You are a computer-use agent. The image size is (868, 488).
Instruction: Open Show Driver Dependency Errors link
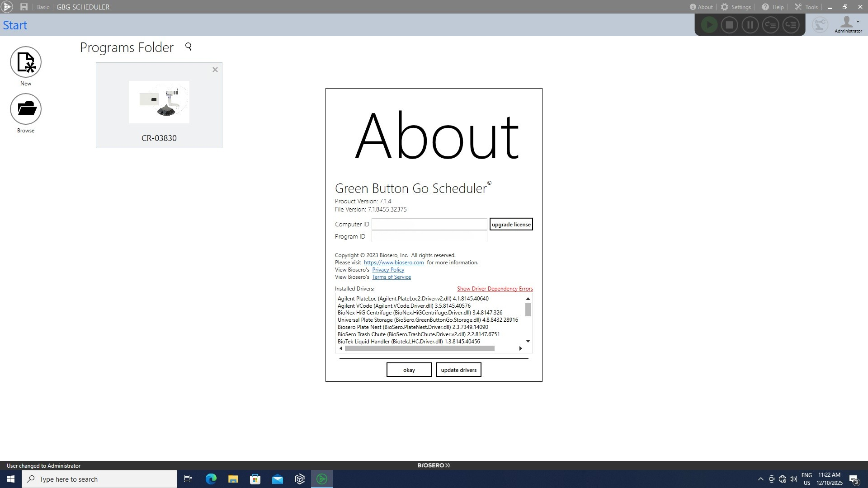point(495,289)
